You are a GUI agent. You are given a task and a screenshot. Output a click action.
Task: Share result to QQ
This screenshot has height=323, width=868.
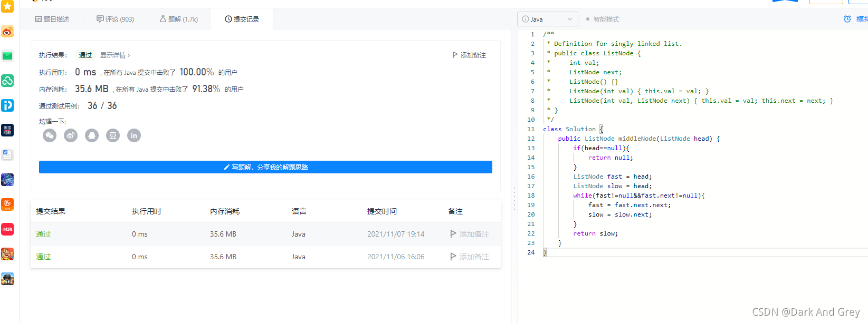(x=92, y=135)
